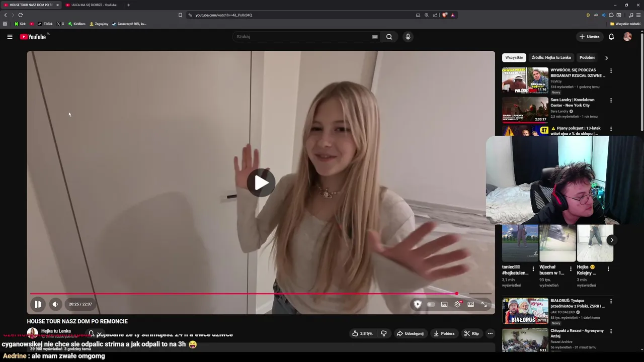Like the video (3,8 tys.)
644x362 pixels.
tap(362, 333)
